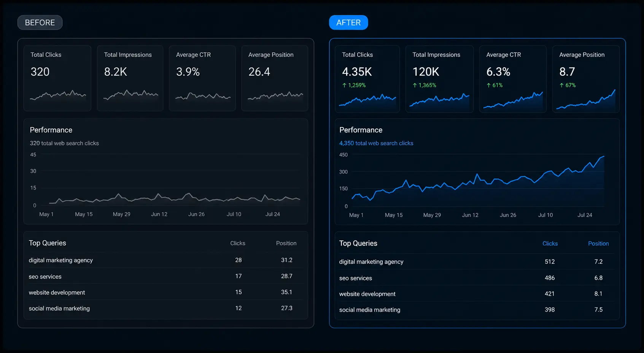The image size is (644, 353).
Task: Click the 7.5 position value
Action: pos(598,310)
